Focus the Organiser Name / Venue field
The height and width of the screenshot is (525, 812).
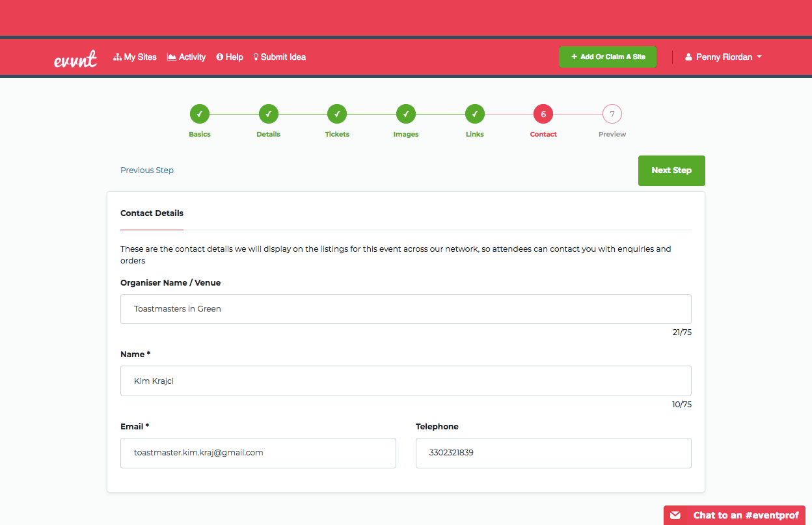[406, 309]
